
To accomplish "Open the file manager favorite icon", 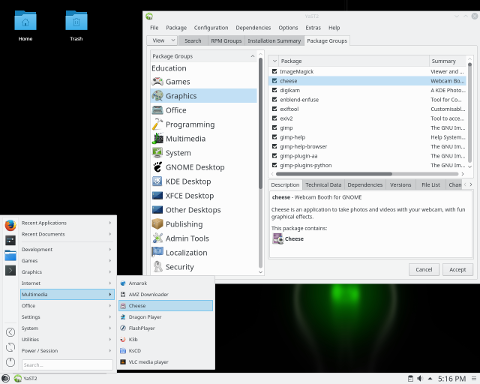I will point(11,255).
